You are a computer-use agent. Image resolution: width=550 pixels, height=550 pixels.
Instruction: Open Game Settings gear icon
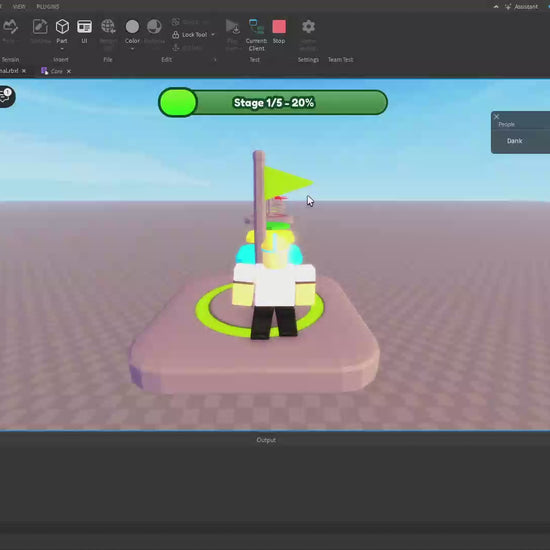(308, 27)
